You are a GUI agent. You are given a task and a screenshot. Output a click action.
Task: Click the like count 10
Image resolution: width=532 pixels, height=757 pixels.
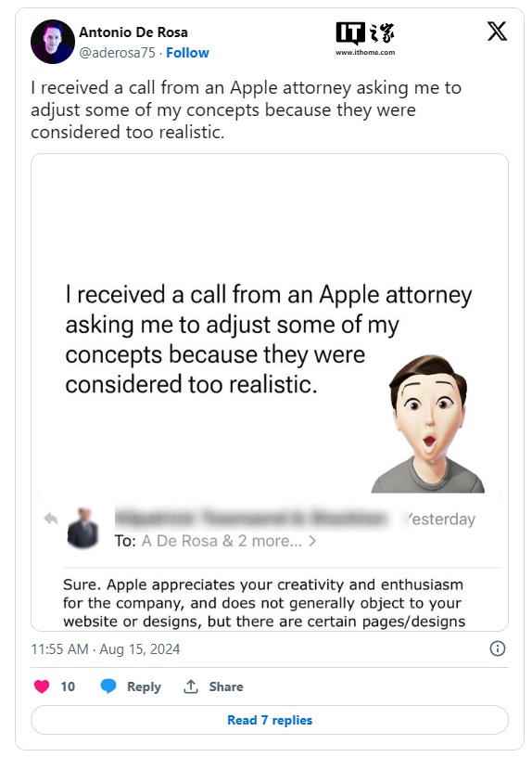pyautogui.click(x=68, y=686)
